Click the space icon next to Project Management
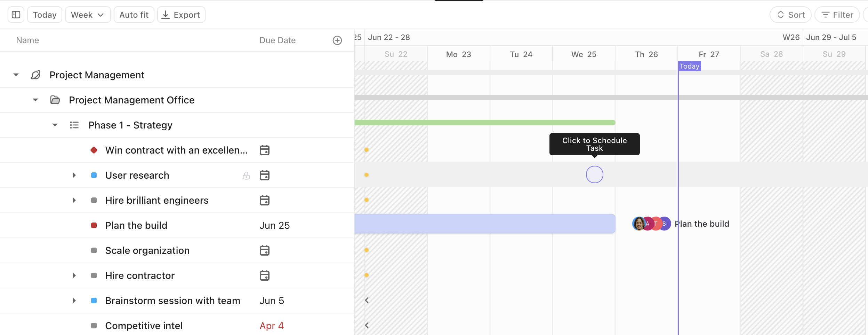The width and height of the screenshot is (868, 335). [36, 75]
